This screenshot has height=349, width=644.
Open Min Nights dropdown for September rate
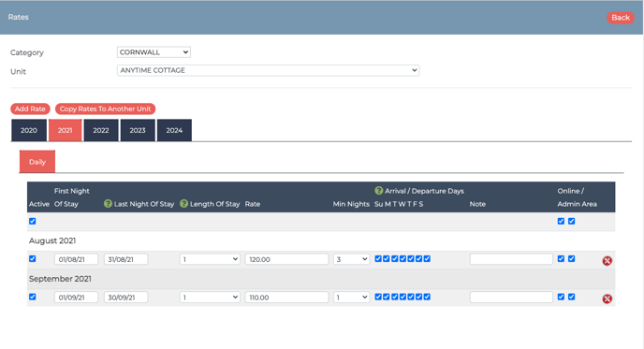point(351,298)
